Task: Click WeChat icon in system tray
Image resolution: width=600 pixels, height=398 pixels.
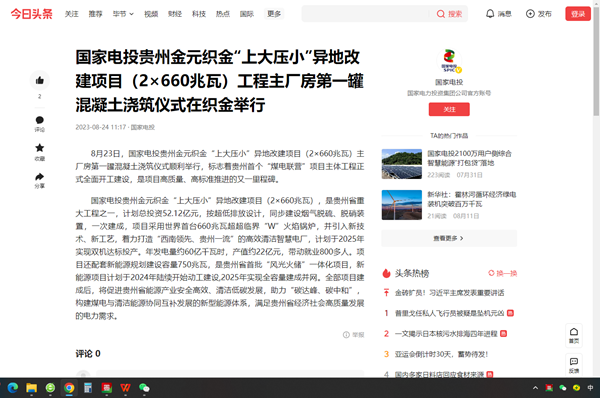Action: pos(562,388)
